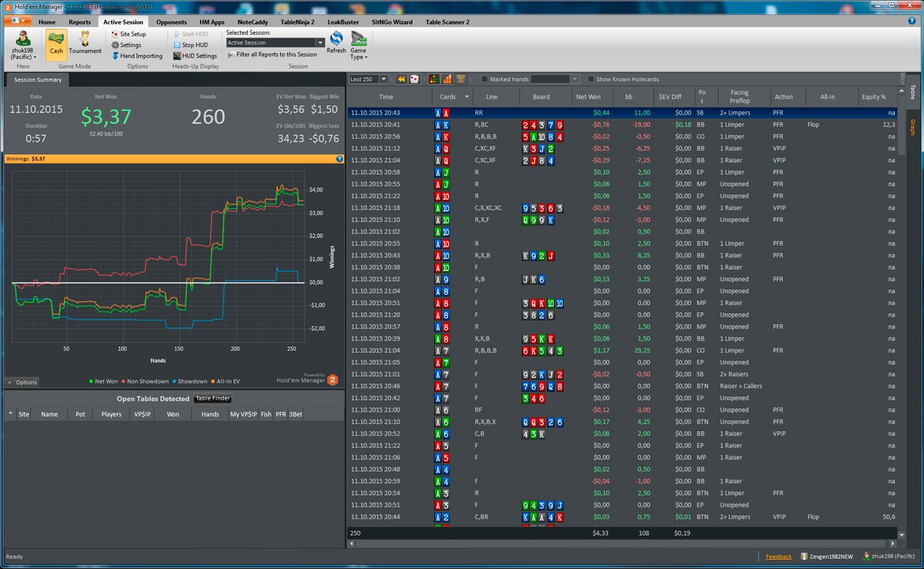Open the Feedback link in status bar
The image size is (924, 569).
click(778, 557)
